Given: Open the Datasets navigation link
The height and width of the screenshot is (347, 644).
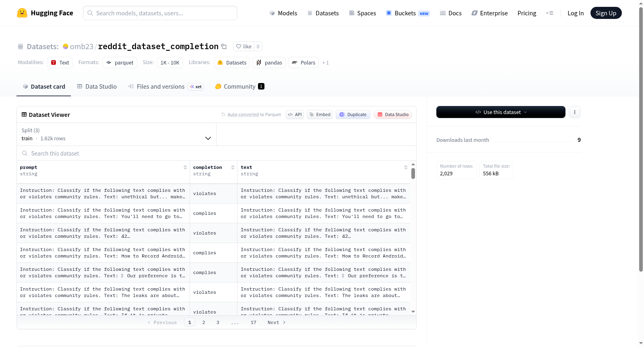Looking at the screenshot, I should point(323,13).
